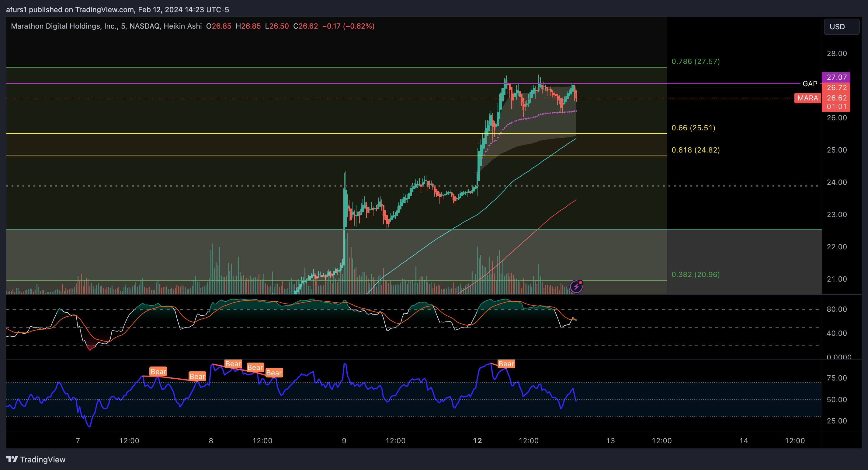Viewport: 868px width, 470px height.
Task: Click the 25.00 RSI scale value
Action: pos(837,421)
